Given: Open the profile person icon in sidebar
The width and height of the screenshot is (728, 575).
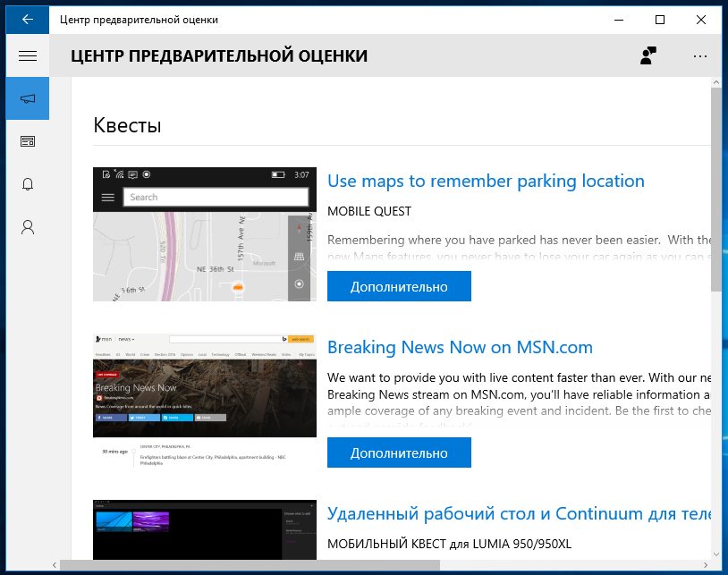Looking at the screenshot, I should (x=28, y=227).
